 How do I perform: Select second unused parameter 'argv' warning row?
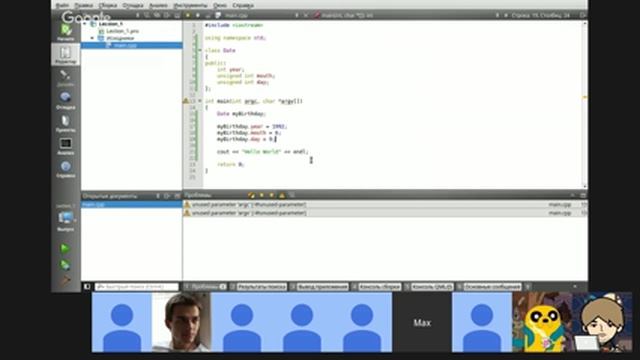coord(385,213)
